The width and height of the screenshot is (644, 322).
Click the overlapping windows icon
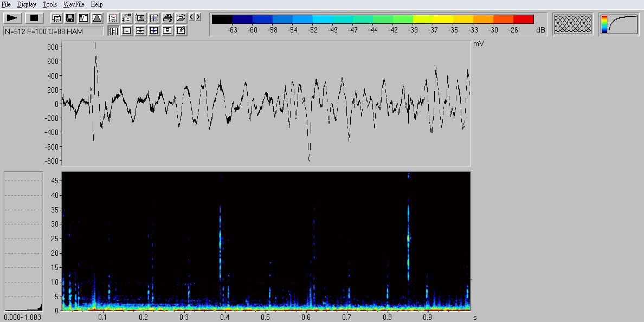pyautogui.click(x=56, y=18)
